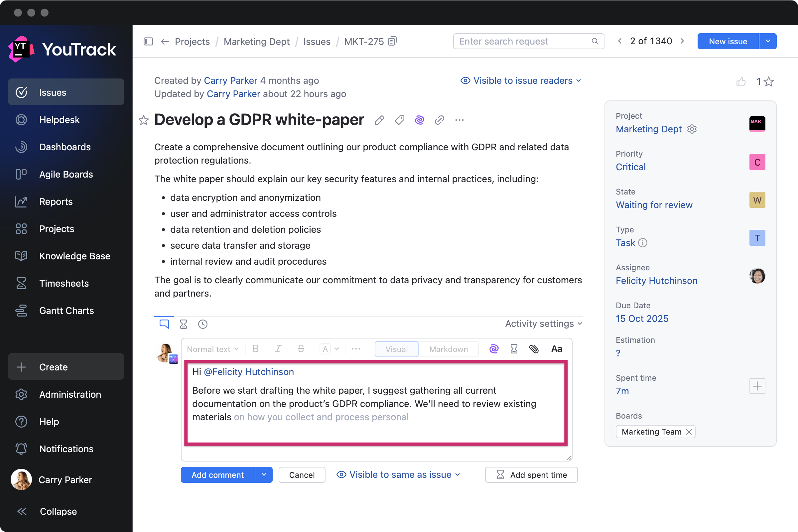Expand the Visible to issue readers dropdown
798x532 pixels.
pos(521,81)
